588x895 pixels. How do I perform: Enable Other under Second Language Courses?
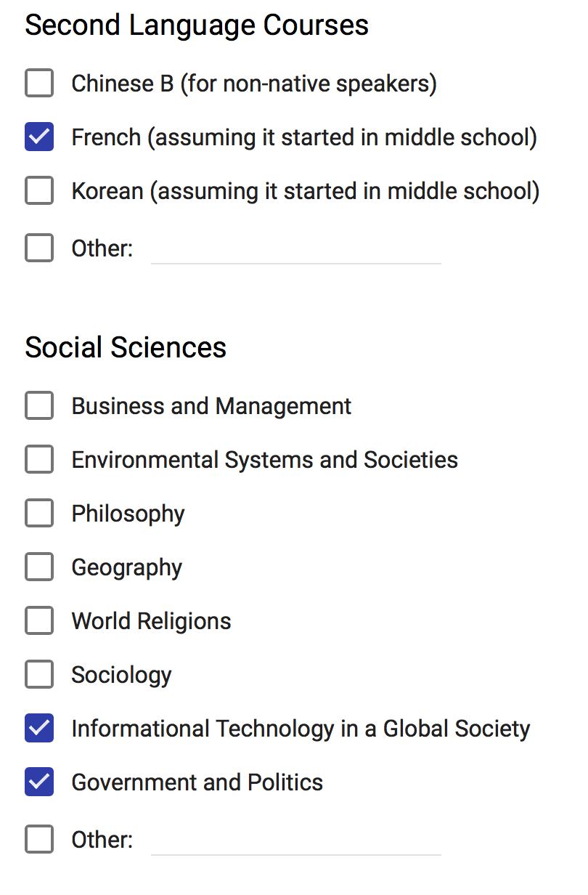[39, 248]
